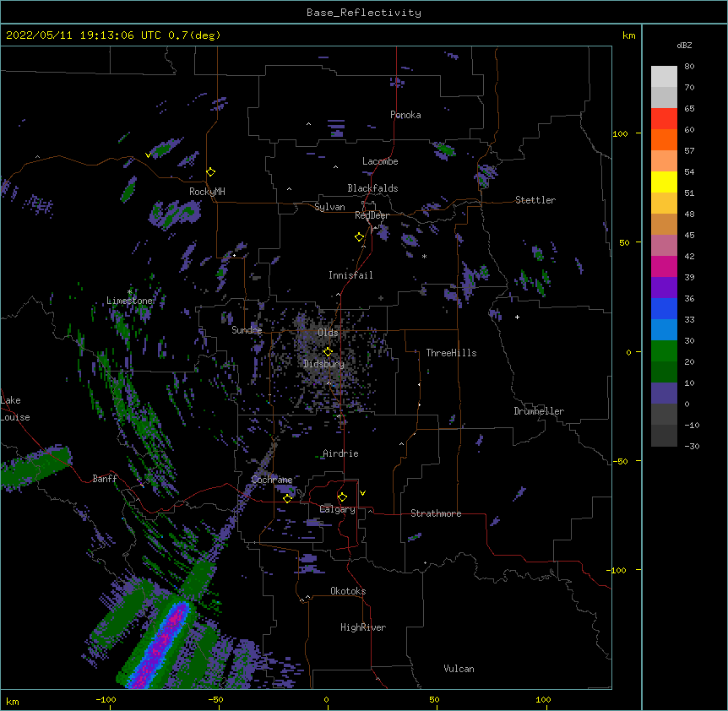The image size is (728, 711).
Task: Click the dBZ legend heading
Action: [x=684, y=46]
